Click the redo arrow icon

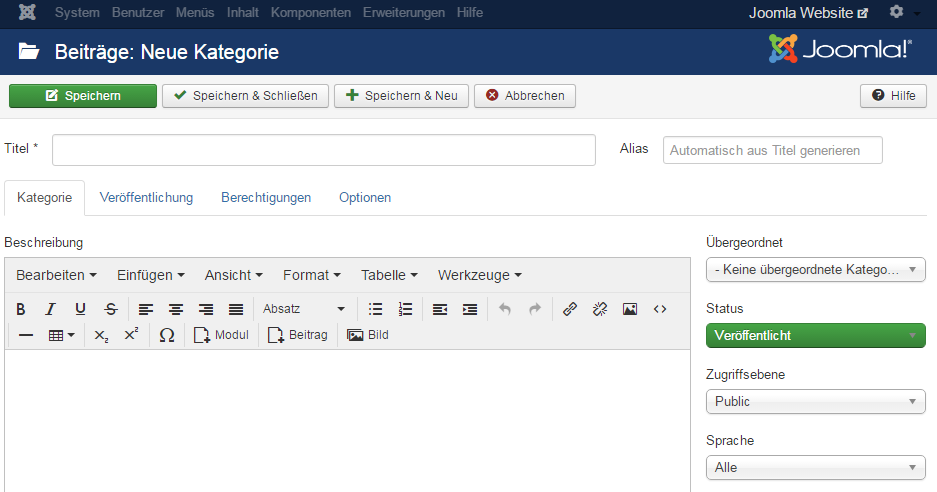coord(535,309)
